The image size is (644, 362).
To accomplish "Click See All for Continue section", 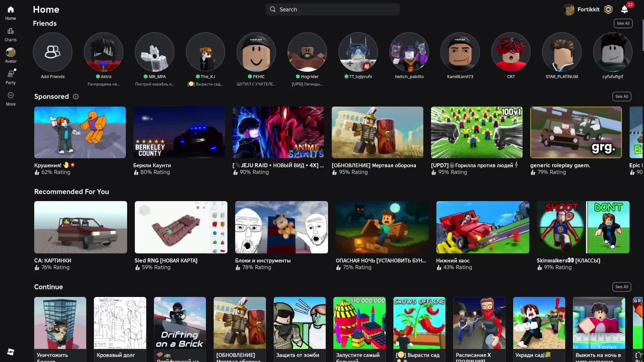I will (x=622, y=287).
